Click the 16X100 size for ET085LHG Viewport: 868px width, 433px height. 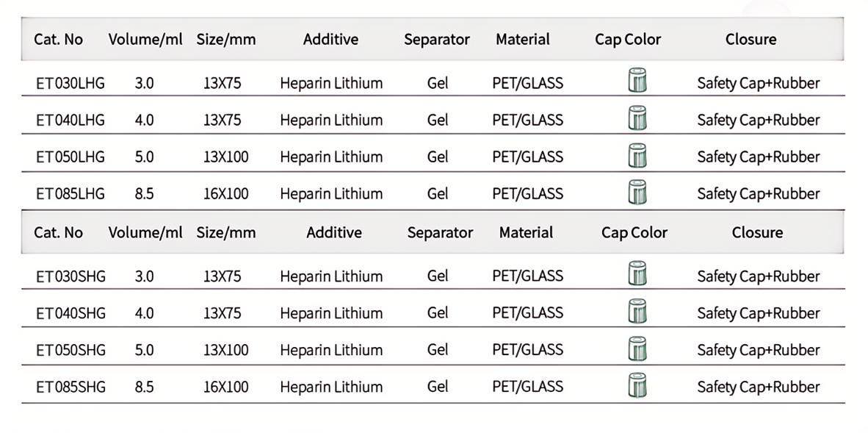coord(226,193)
